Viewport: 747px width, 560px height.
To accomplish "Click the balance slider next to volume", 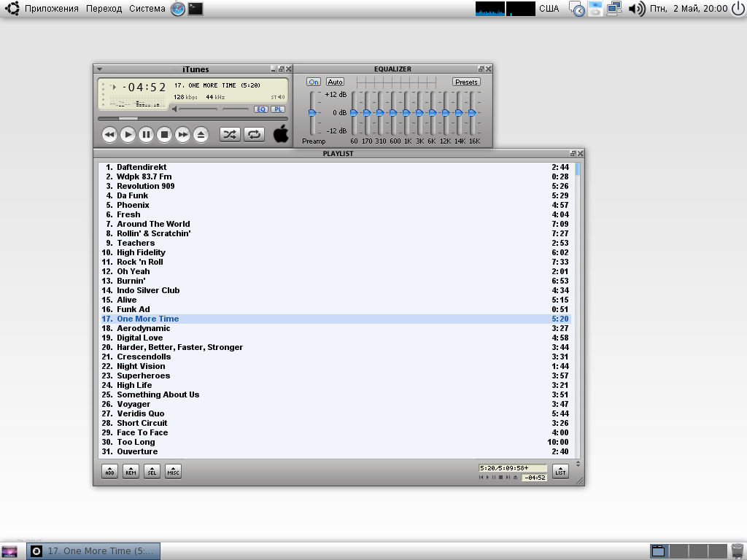I will coord(236,109).
